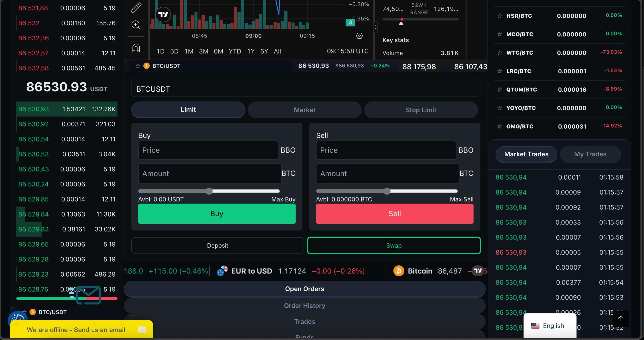Viewport: 644px width, 340px height.
Task: Switch to the Market order tab
Action: click(304, 110)
